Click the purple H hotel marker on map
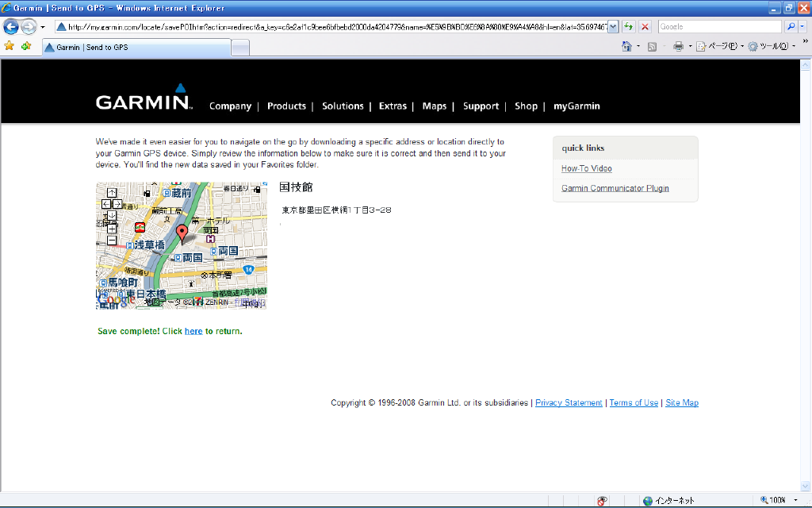The height and width of the screenshot is (508, 812). coord(210,239)
